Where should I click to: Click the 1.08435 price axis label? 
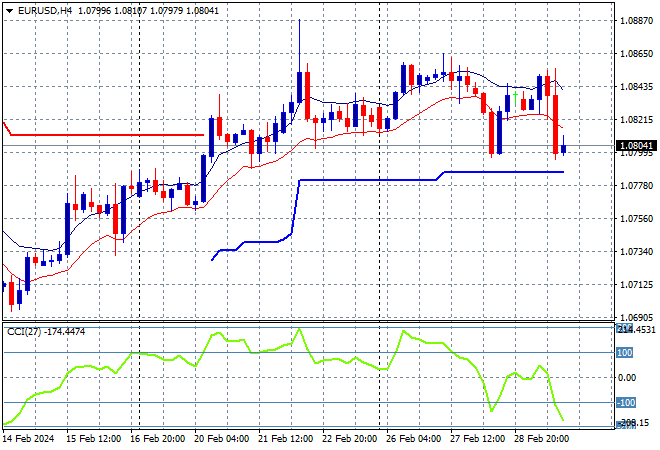[x=637, y=86]
